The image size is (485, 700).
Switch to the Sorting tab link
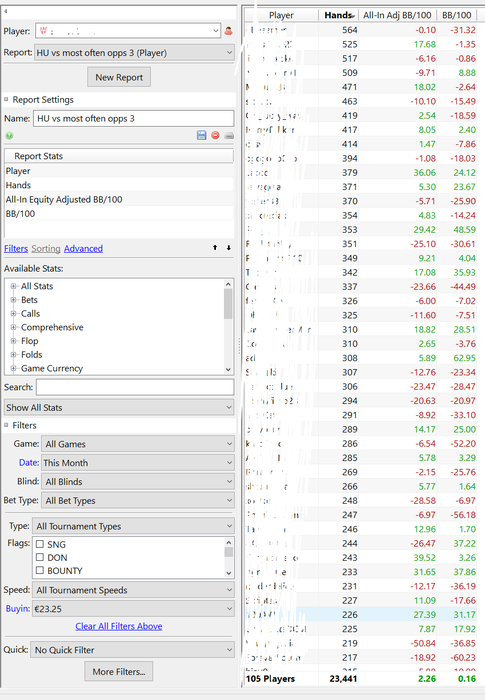[46, 249]
